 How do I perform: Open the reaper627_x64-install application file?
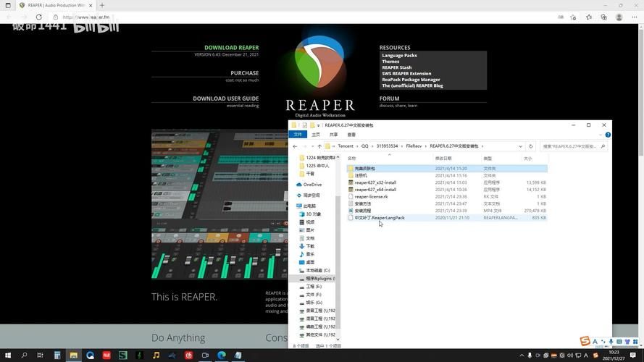(x=375, y=190)
